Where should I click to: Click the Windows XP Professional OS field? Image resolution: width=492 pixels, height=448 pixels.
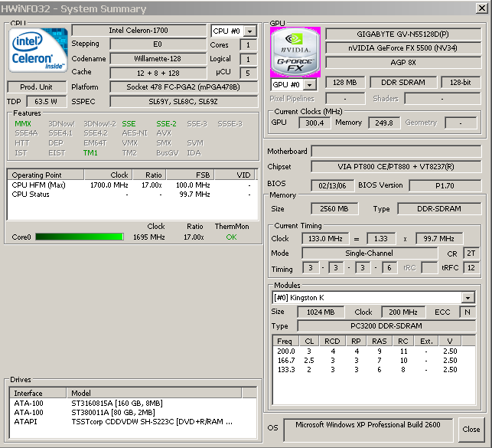[x=368, y=430]
